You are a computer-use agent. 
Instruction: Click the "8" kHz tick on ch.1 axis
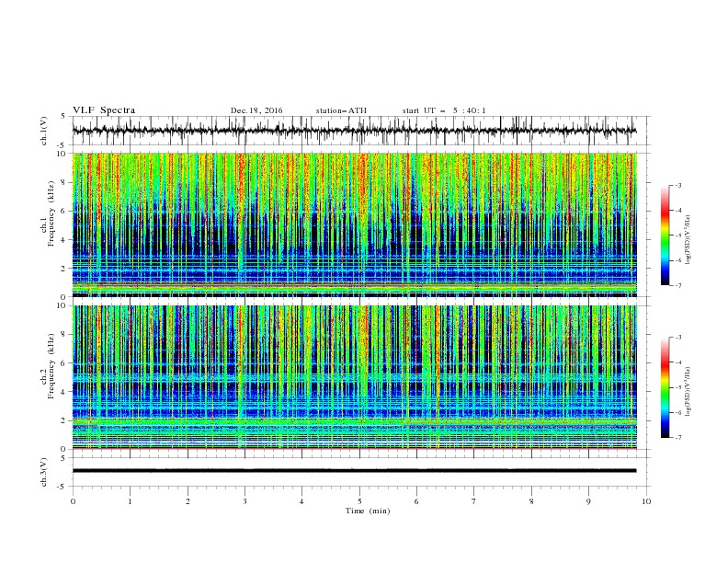click(x=65, y=182)
